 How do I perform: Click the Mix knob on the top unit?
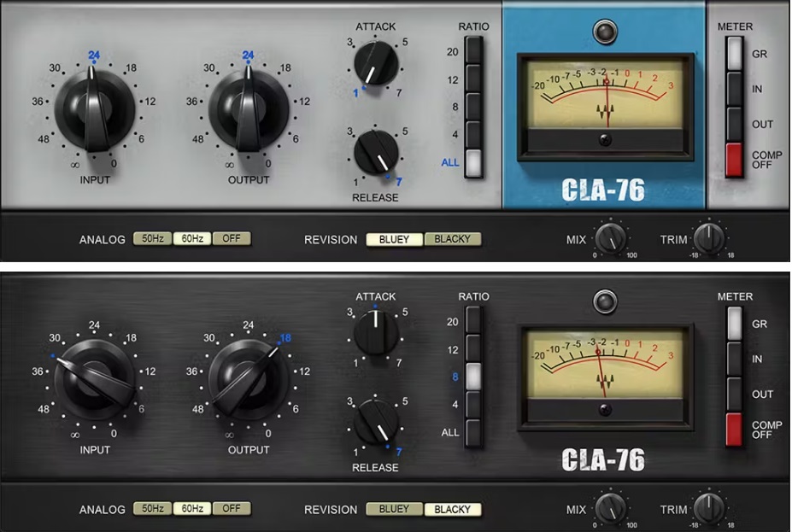point(610,239)
